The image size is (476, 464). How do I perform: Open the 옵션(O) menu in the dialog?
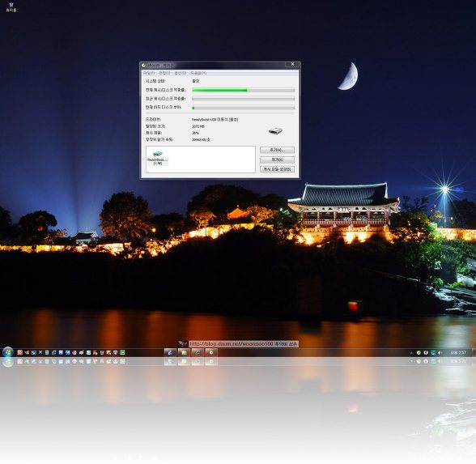[x=181, y=73]
